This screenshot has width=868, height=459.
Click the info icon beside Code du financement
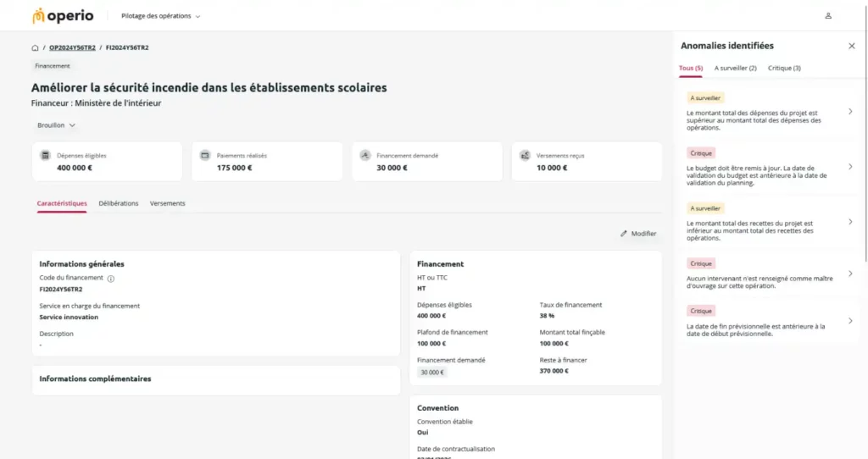click(x=111, y=279)
